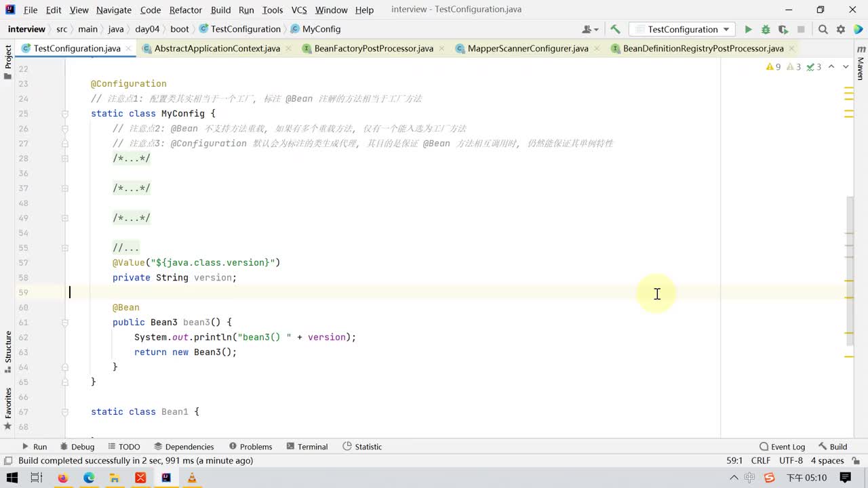Open run configuration dropdown TestConfiguration
The height and width of the screenshot is (488, 868).
(682, 29)
